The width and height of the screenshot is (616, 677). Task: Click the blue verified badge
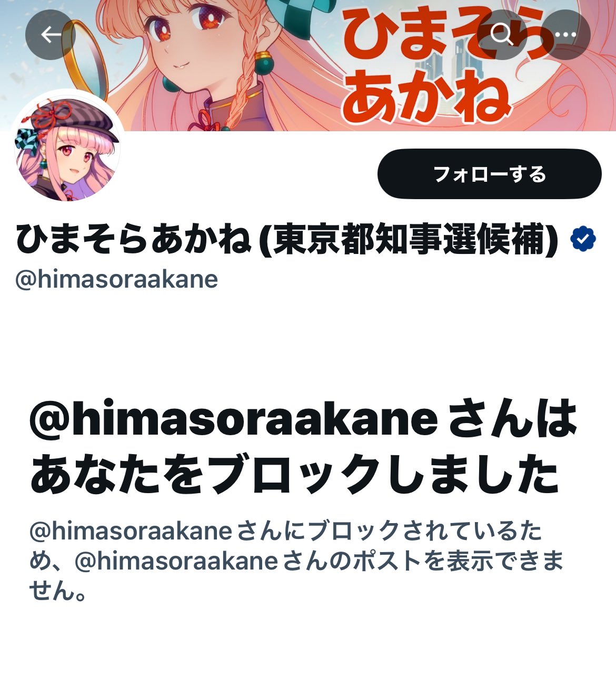point(583,240)
